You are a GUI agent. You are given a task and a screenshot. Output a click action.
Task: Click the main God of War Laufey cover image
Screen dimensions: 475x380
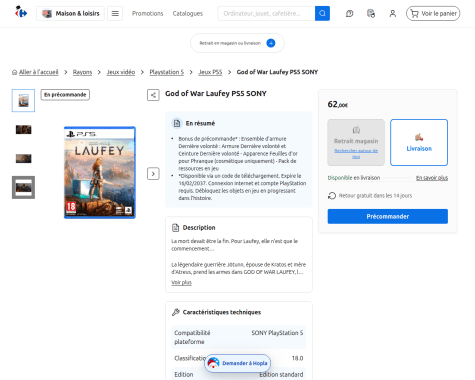pyautogui.click(x=100, y=172)
